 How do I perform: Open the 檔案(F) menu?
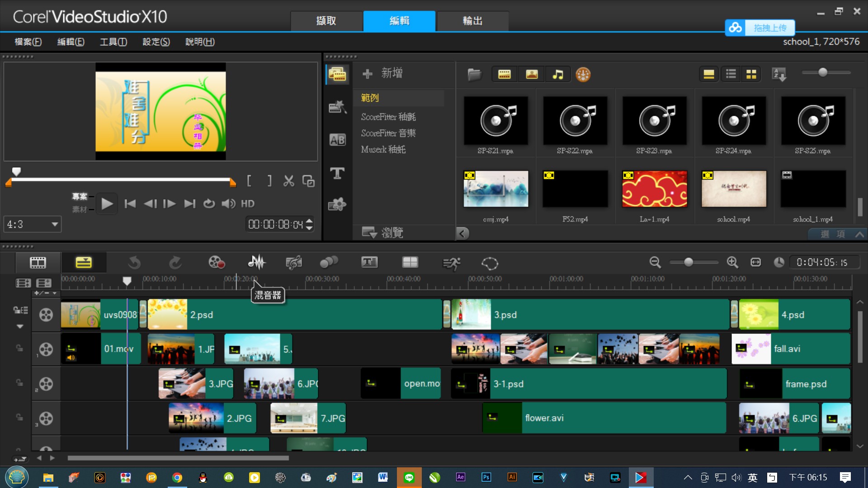pos(28,42)
